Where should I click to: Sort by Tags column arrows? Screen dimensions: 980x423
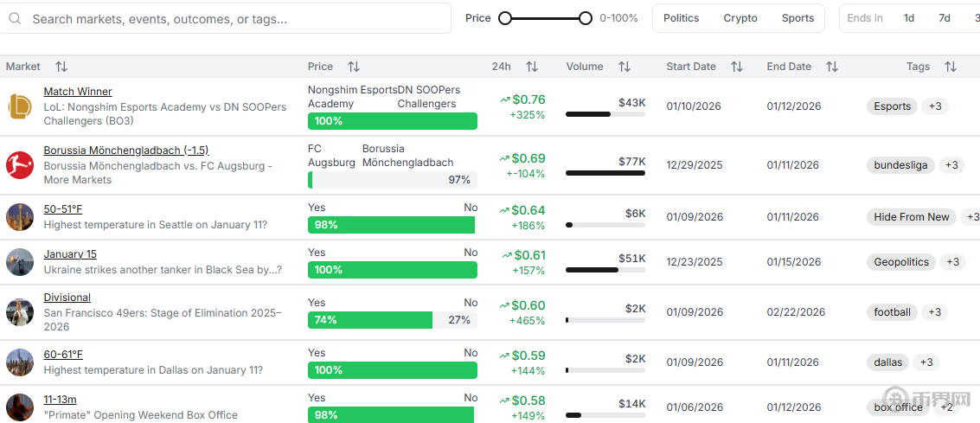click(x=951, y=67)
